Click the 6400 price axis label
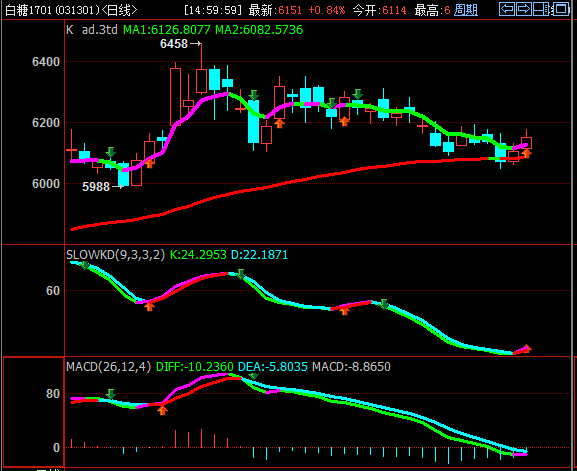 [x=46, y=62]
